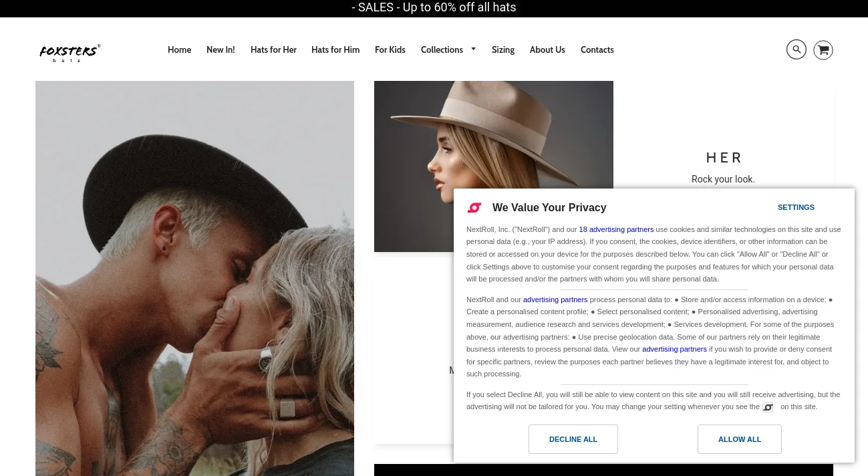Open the For Kids menu item
The width and height of the screenshot is (868, 476).
(390, 49)
